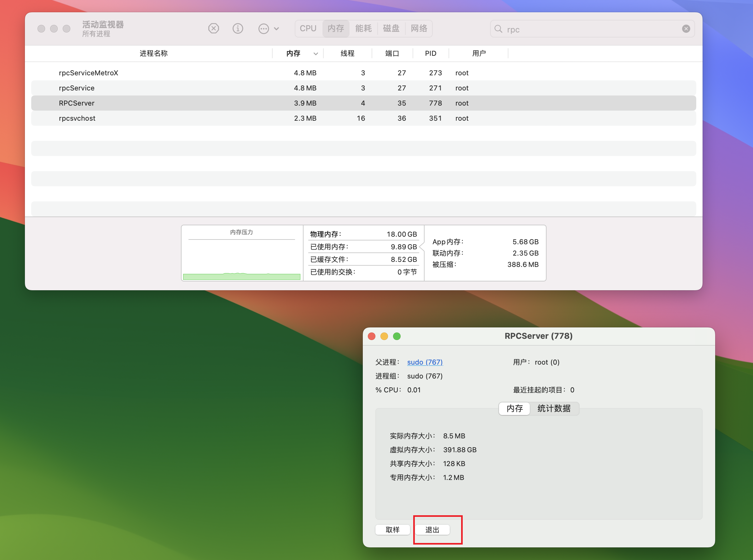Click the 退出 (Quit) button
This screenshot has width=753, height=560.
click(432, 530)
